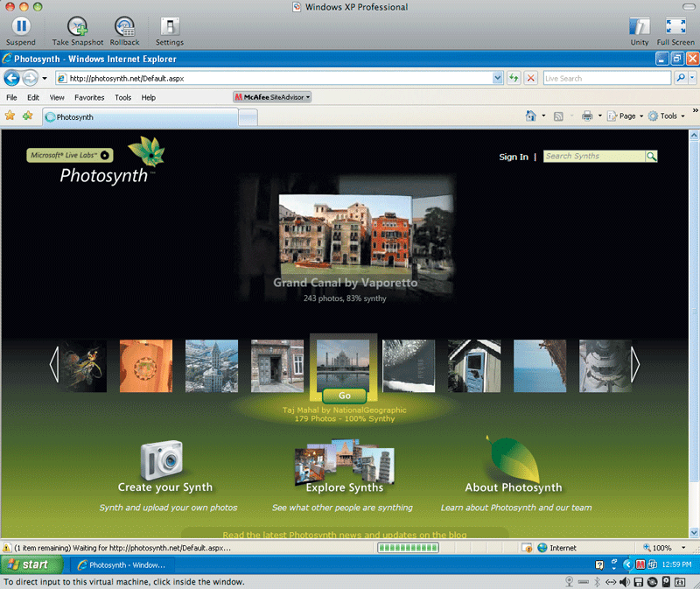Click the Windows Start button
The height and width of the screenshot is (589, 700).
click(x=29, y=564)
